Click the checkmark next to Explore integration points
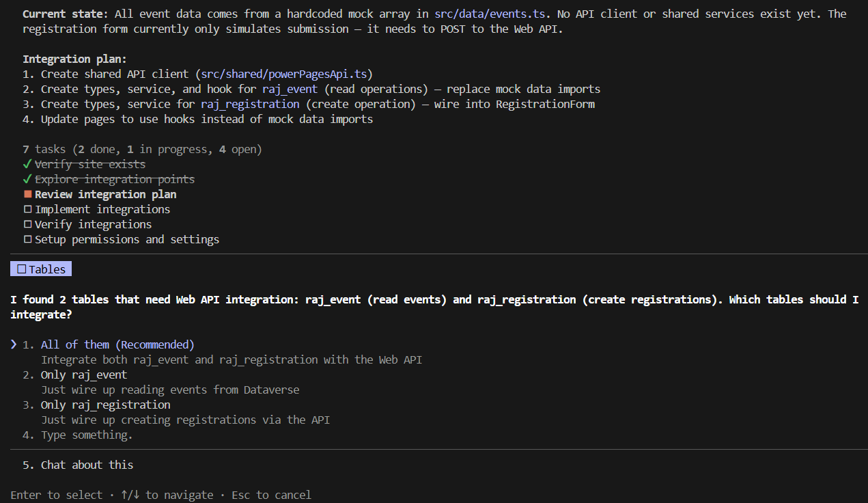 tap(27, 179)
